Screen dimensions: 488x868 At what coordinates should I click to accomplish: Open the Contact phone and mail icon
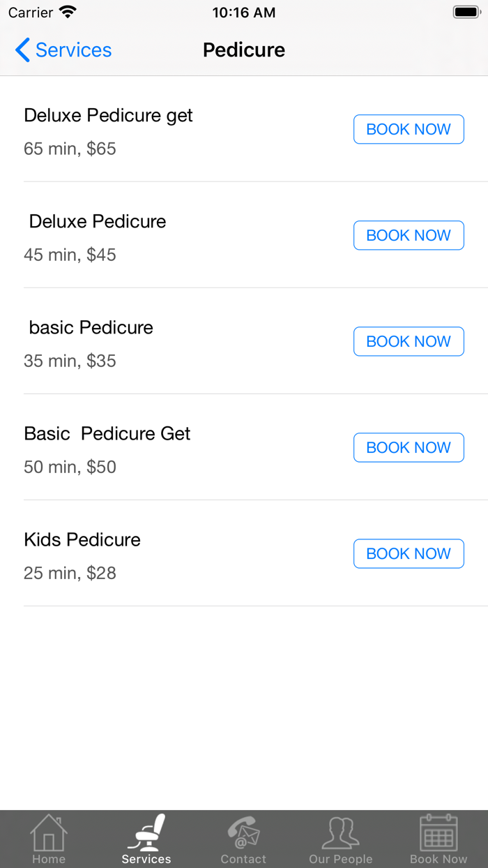point(243,832)
